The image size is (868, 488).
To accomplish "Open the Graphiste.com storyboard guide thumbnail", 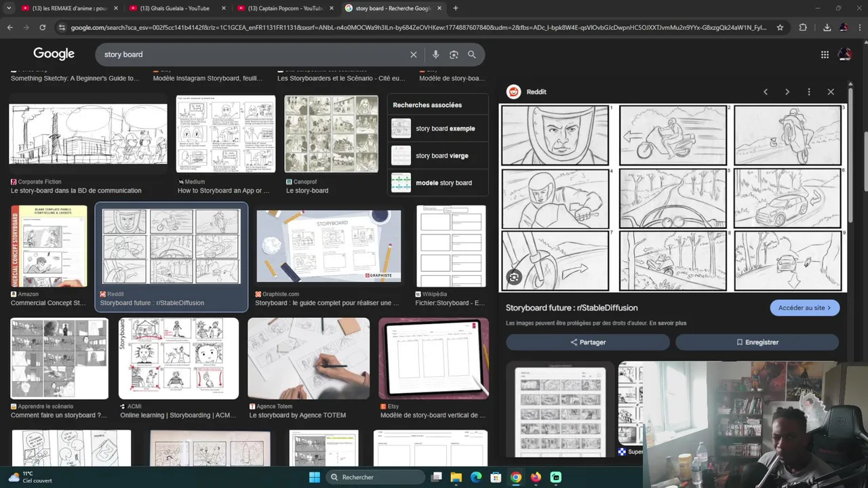I will pos(329,245).
